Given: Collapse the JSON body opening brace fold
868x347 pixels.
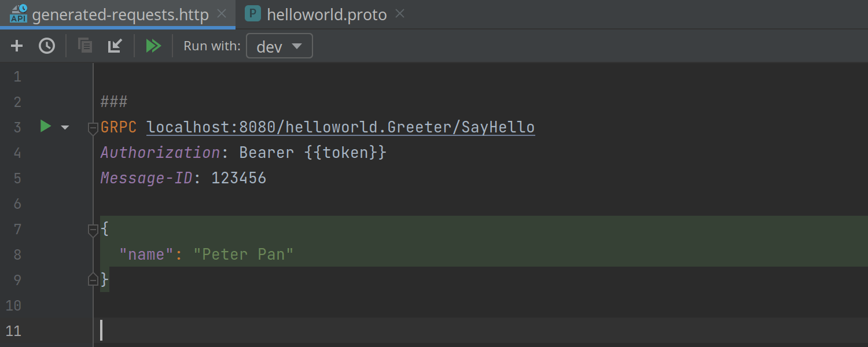Looking at the screenshot, I should click(93, 230).
